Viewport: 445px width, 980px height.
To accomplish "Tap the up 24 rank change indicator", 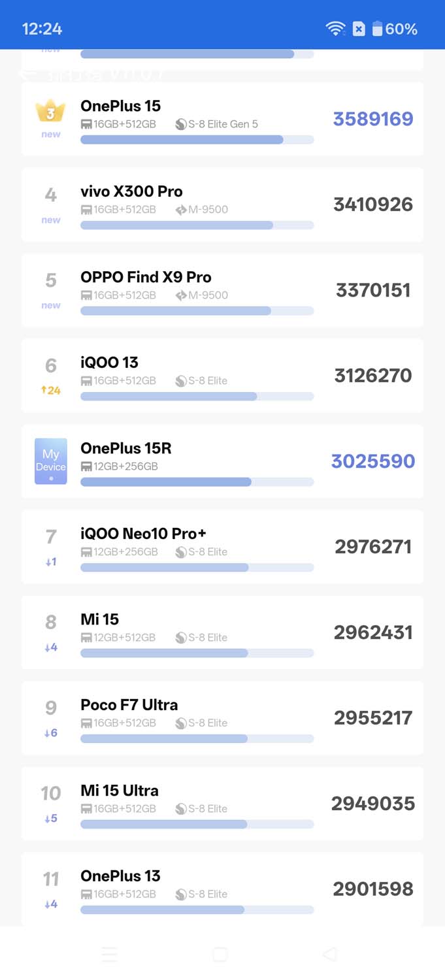I will [51, 391].
